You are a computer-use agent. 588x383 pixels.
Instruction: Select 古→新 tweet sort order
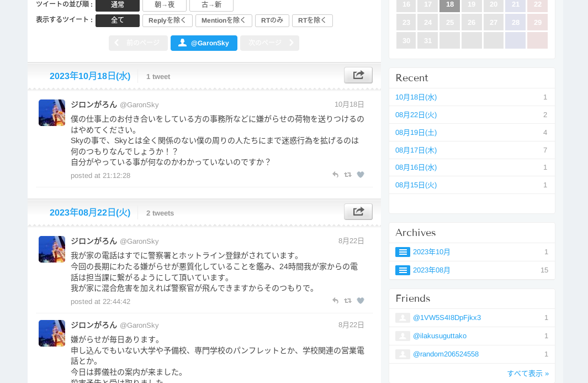point(211,5)
